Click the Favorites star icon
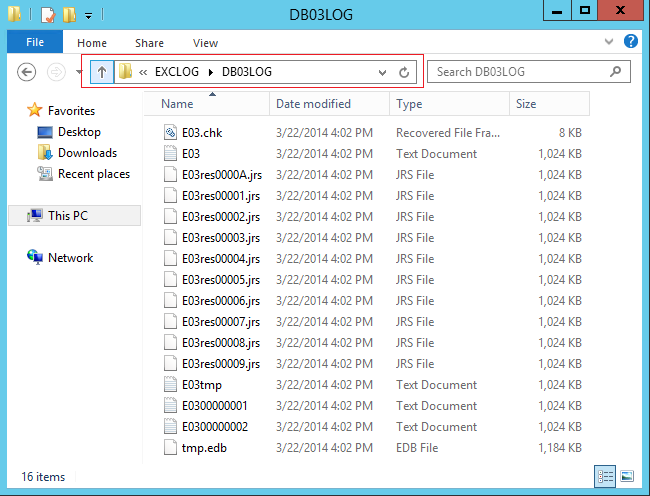Image resolution: width=650 pixels, height=496 pixels. (34, 110)
